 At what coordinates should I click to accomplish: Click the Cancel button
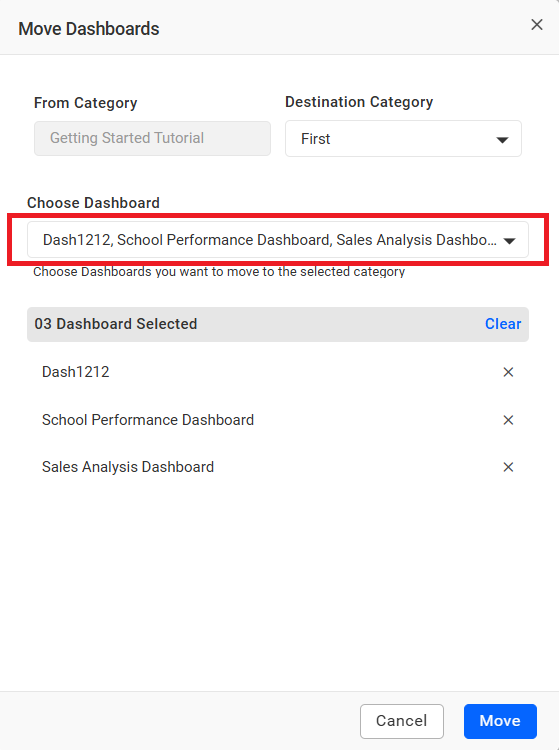[402, 721]
